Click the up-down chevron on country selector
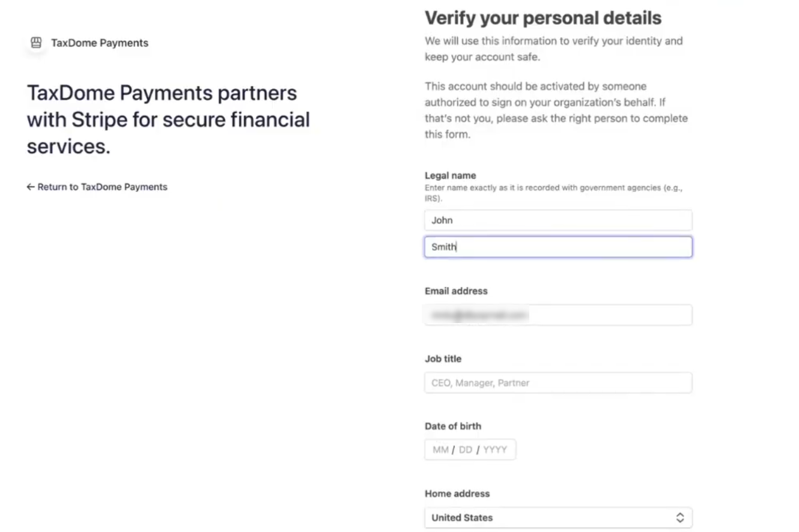The height and width of the screenshot is (532, 799). click(680, 518)
